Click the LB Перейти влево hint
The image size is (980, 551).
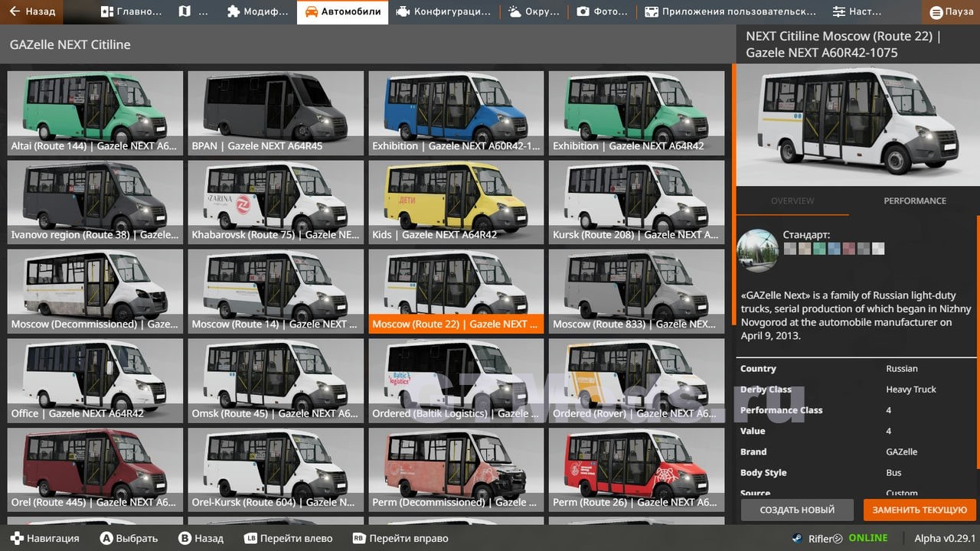tap(289, 538)
